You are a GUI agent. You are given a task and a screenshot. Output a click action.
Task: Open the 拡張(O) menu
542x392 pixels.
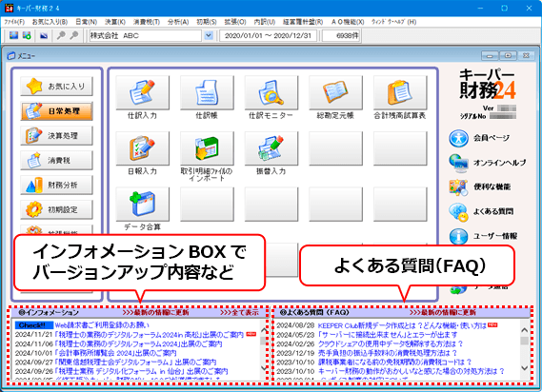(x=235, y=22)
